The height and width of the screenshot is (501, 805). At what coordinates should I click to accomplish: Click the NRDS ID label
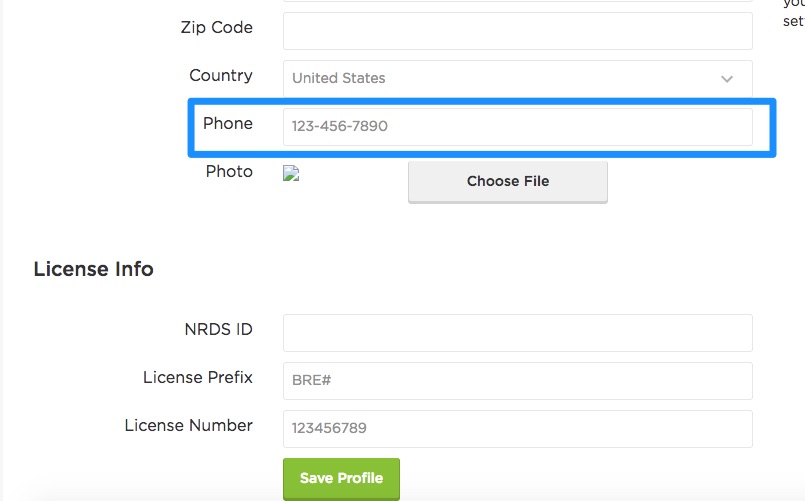pyautogui.click(x=219, y=329)
